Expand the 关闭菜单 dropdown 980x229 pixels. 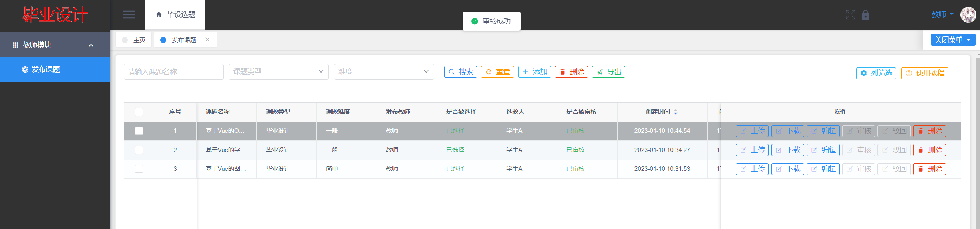click(952, 40)
